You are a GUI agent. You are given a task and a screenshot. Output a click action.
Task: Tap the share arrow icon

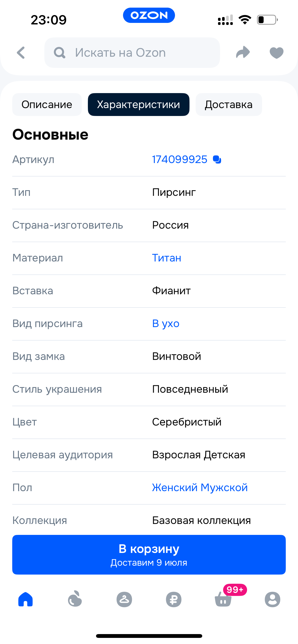tap(243, 52)
